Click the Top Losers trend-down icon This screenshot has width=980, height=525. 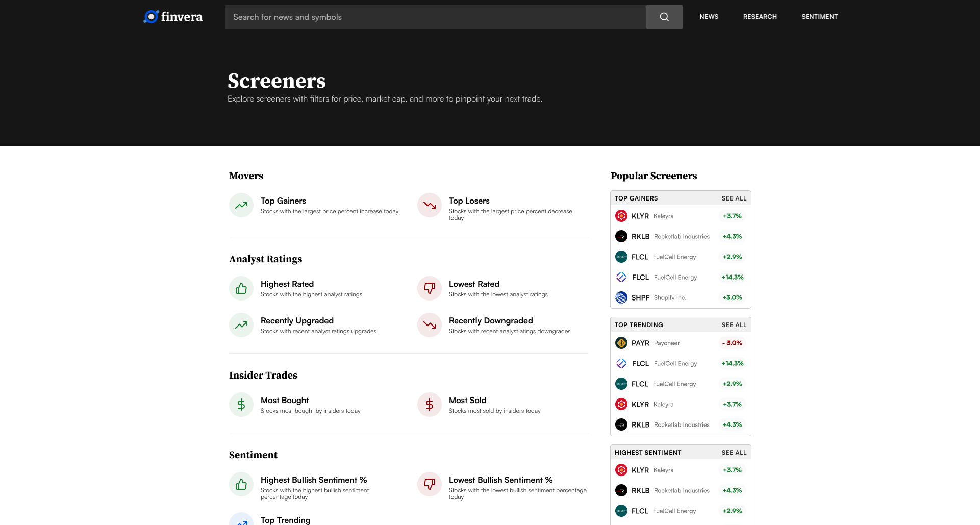click(x=430, y=205)
